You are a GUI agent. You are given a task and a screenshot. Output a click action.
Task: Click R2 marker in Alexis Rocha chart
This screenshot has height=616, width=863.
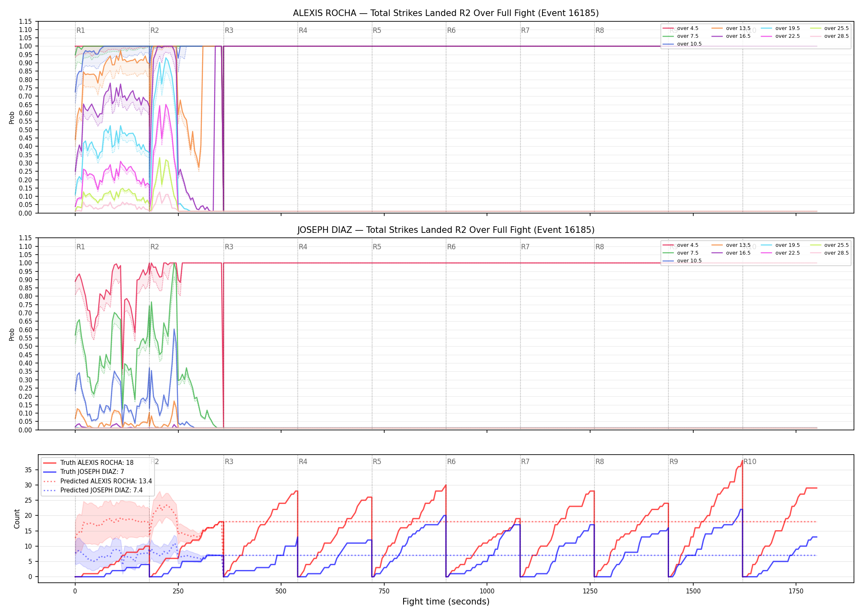tap(155, 30)
